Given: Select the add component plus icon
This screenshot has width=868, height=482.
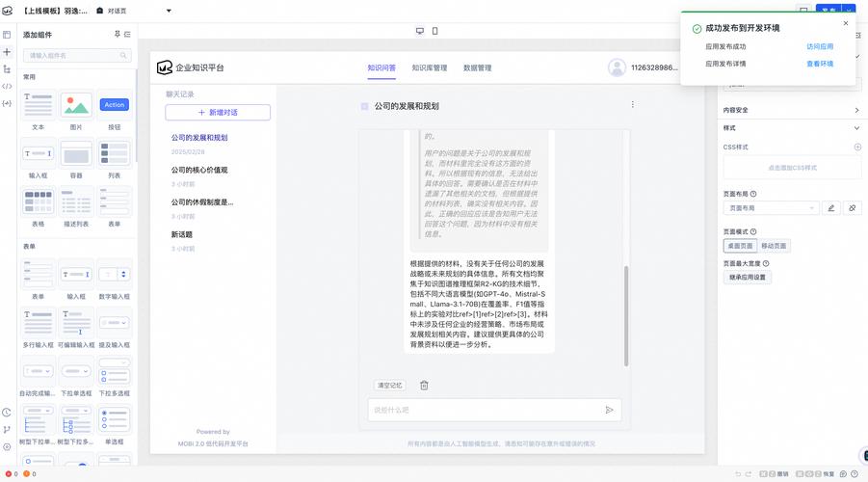Looking at the screenshot, I should pos(7,51).
